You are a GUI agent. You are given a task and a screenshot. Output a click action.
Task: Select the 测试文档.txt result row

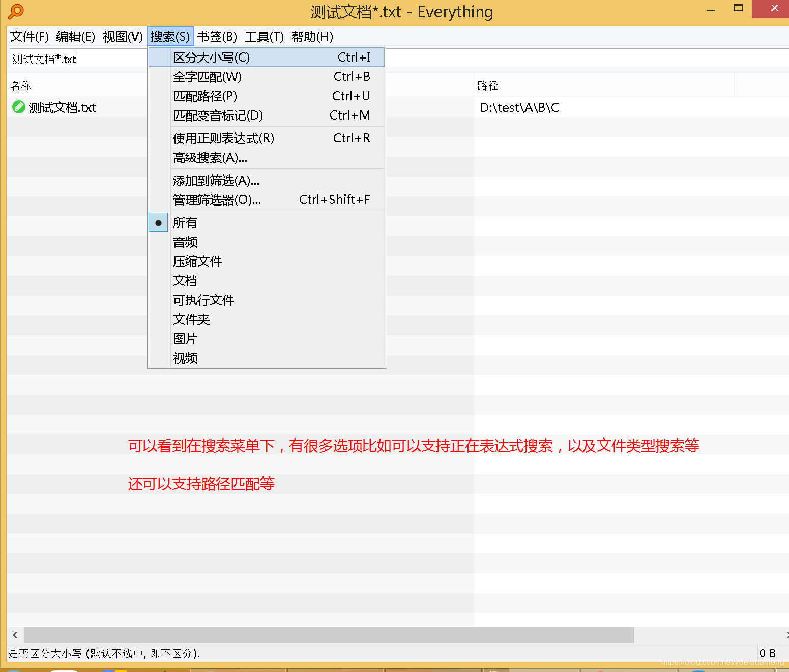point(398,107)
